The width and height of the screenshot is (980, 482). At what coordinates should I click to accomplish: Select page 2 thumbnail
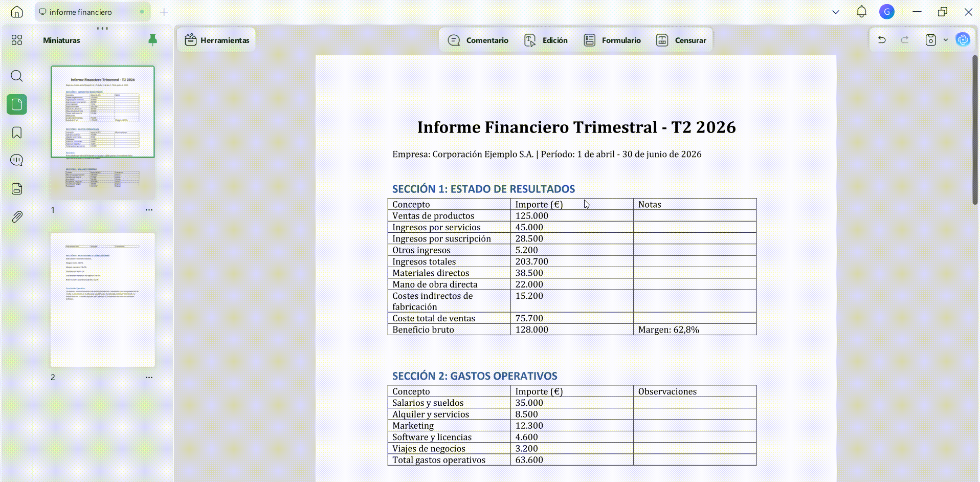click(x=103, y=300)
